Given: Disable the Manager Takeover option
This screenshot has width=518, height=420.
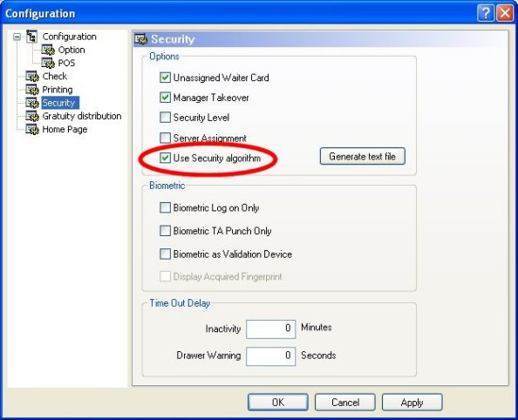Looking at the screenshot, I should [165, 98].
